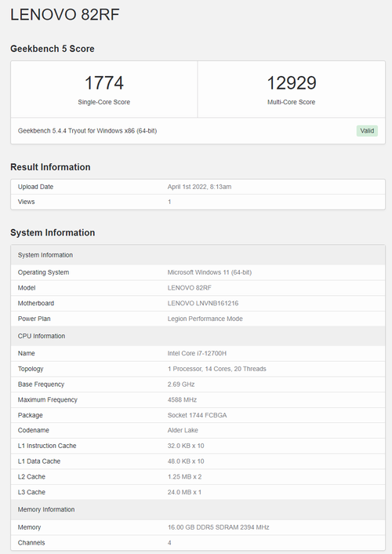Screen dimensions: 392x554
Task: Select LENOVO LNVNB161216 motherboard value
Action: tap(203, 303)
